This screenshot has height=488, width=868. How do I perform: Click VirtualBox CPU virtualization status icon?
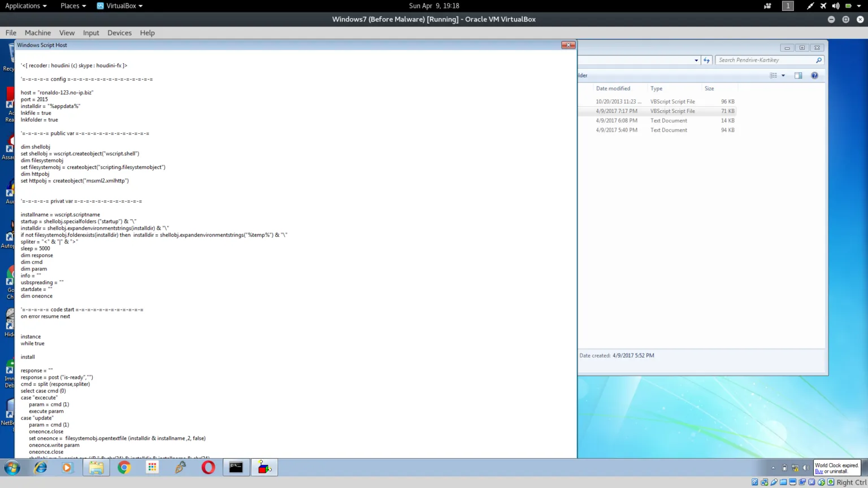[x=812, y=482]
